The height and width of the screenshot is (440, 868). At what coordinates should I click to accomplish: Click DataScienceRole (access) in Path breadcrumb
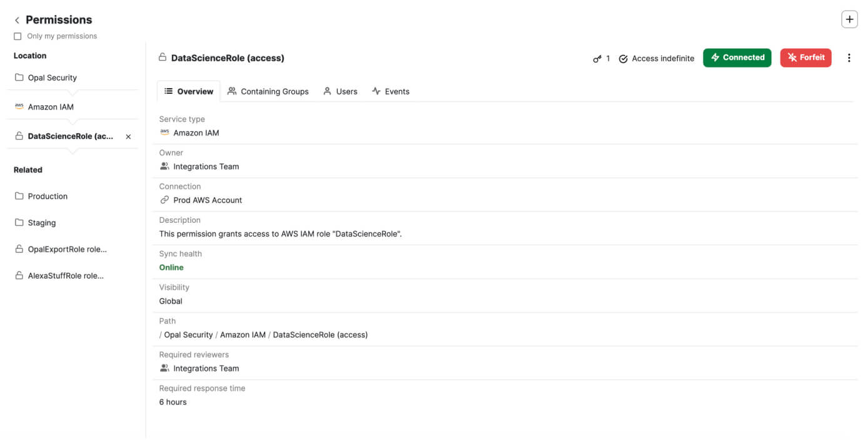pos(320,335)
